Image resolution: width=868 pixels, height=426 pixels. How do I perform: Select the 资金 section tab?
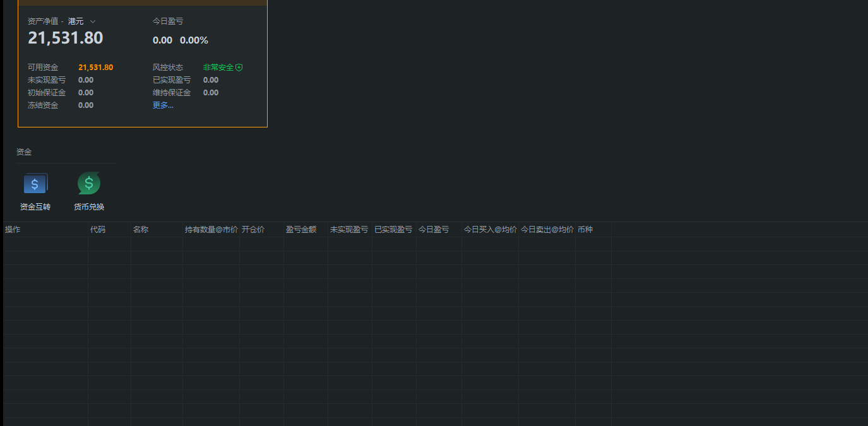[x=24, y=152]
